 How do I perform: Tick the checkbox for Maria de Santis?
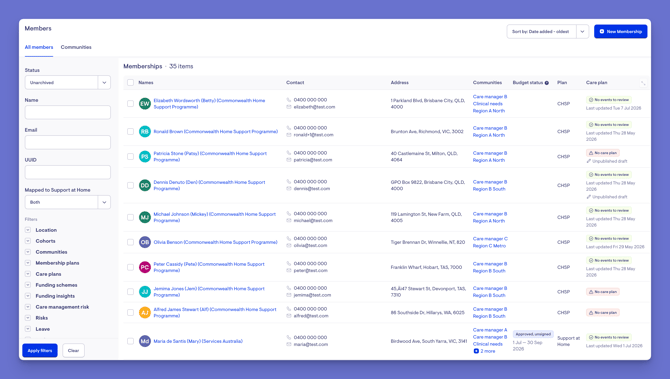tap(130, 341)
